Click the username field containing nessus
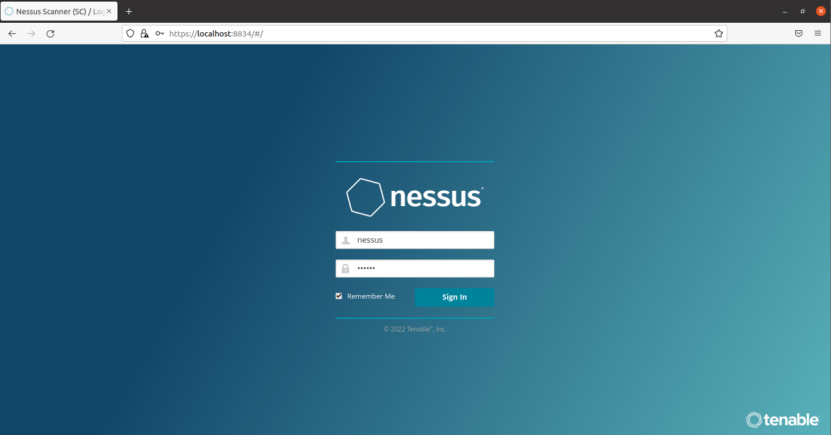Screen dimensions: 831x436 415,240
